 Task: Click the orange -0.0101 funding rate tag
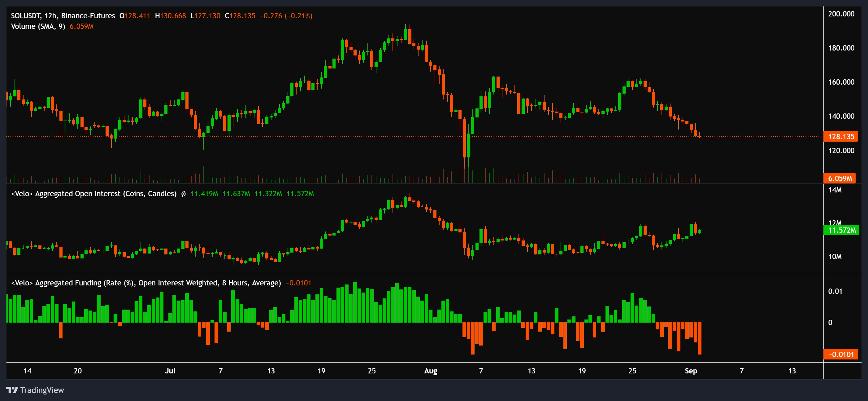[x=841, y=355]
